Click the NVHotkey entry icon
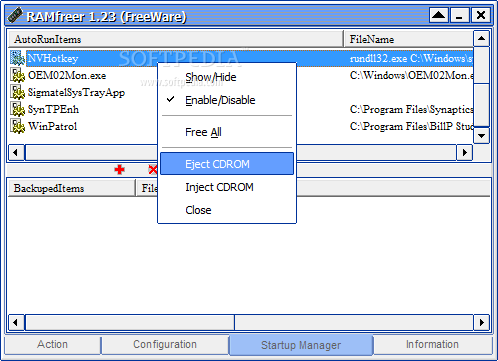Image resolution: width=498 pixels, height=361 pixels. pos(17,58)
